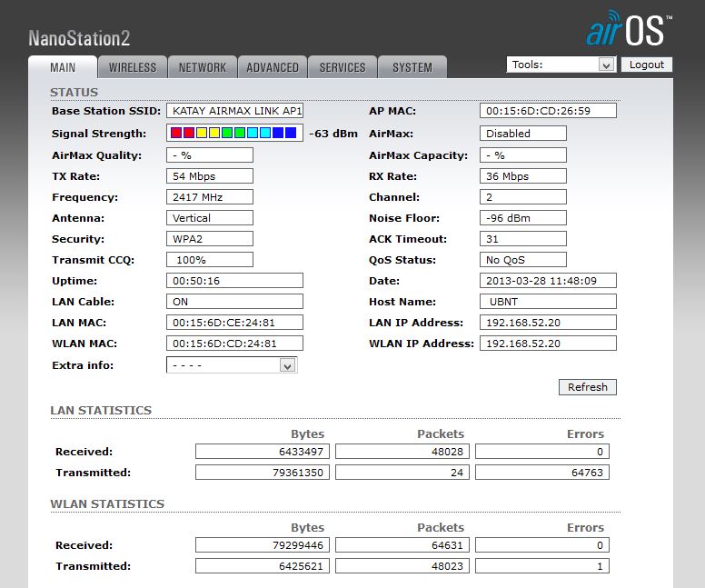Click the signal strength color bar
The height and width of the screenshot is (588, 705).
(233, 134)
